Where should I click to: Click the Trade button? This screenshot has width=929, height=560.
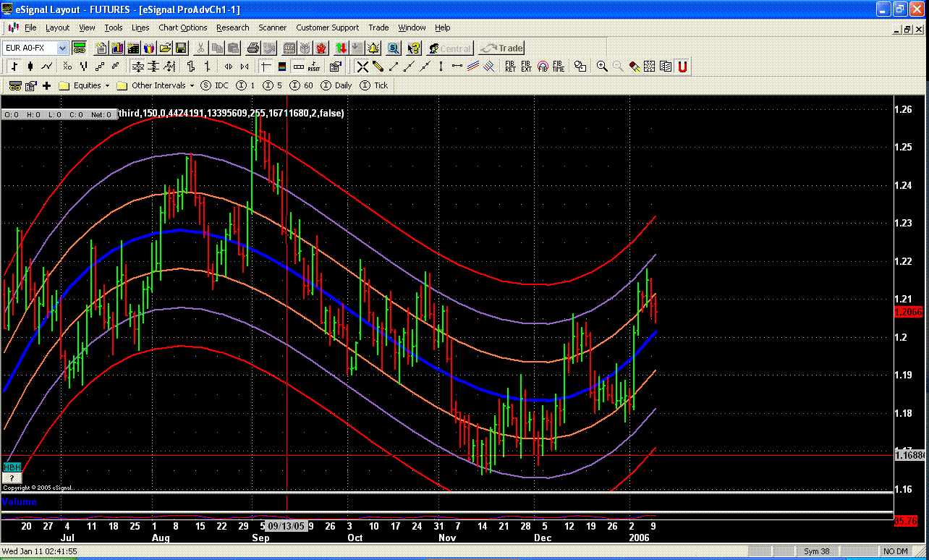[x=501, y=48]
